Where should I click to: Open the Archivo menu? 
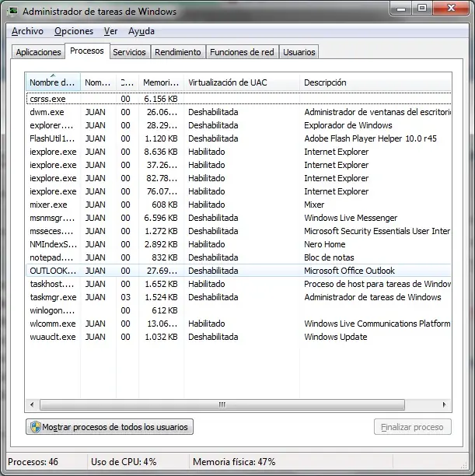(x=27, y=31)
